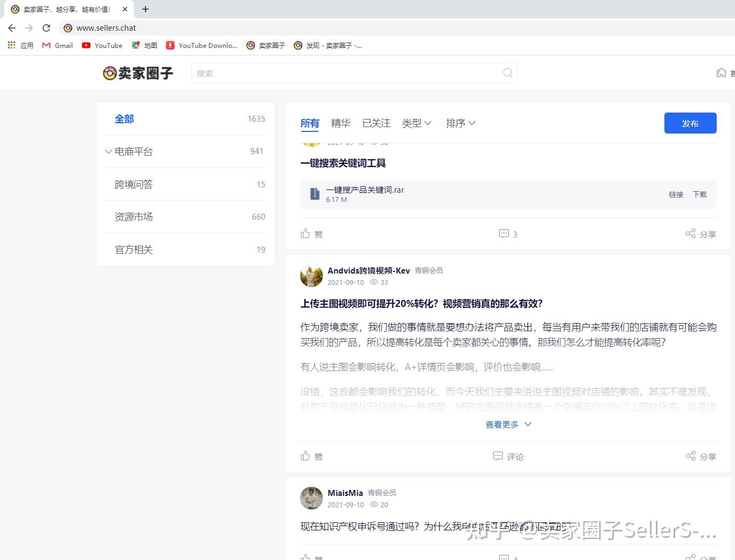735x560 pixels.
Task: Click the 发布 publish button
Action: pos(690,123)
